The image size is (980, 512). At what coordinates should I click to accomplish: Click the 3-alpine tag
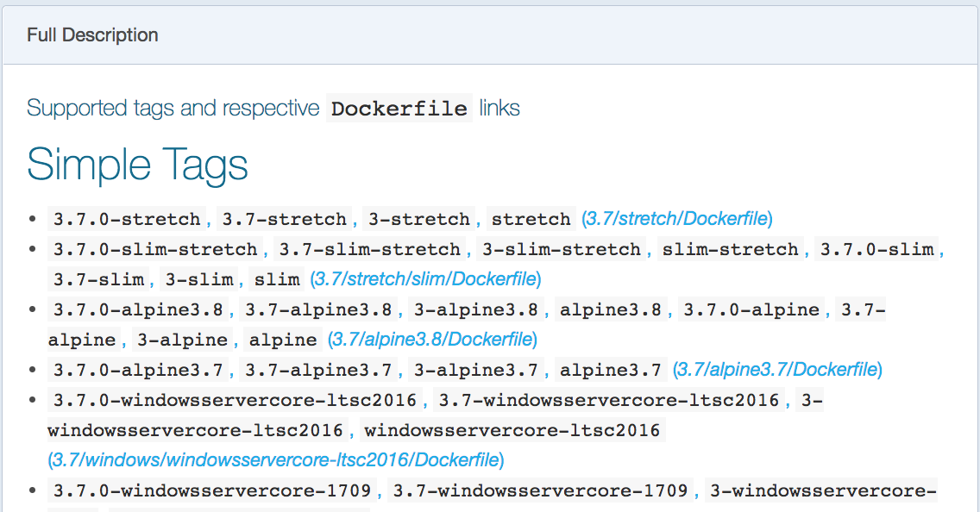point(183,340)
